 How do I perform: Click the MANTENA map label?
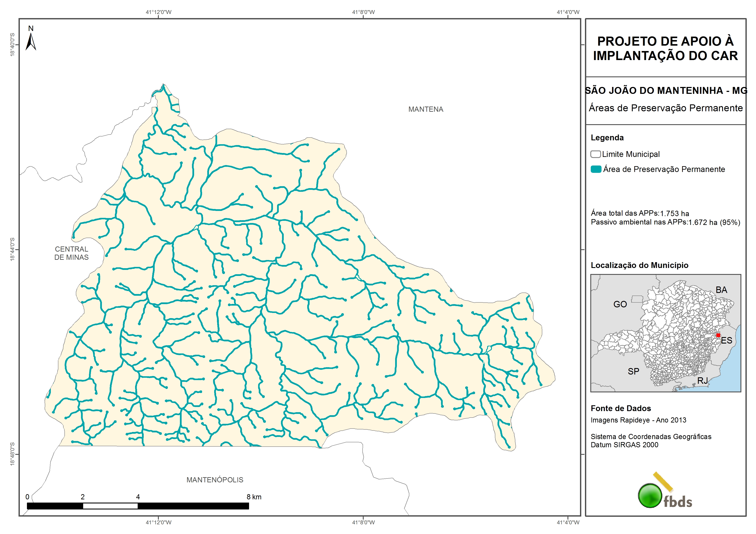click(426, 109)
